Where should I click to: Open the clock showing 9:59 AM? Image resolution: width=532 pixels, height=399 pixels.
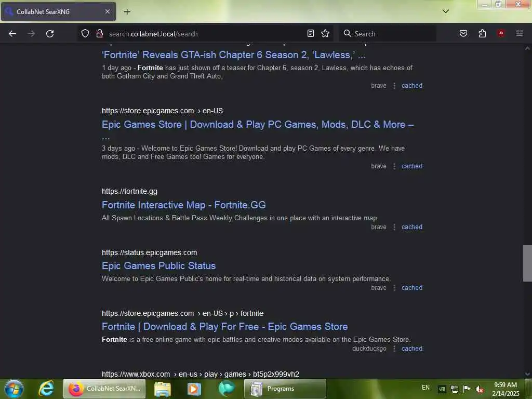505,389
